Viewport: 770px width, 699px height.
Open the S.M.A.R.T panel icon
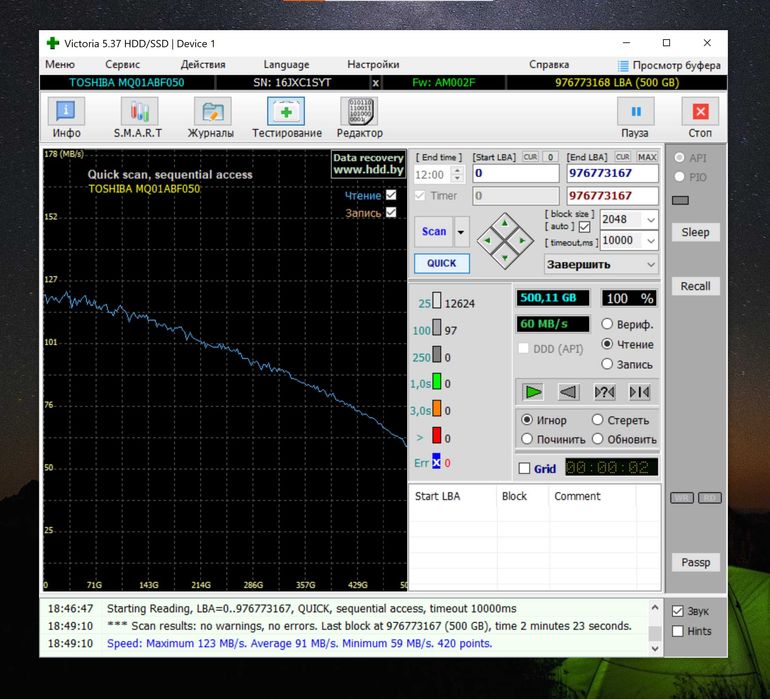click(x=137, y=112)
